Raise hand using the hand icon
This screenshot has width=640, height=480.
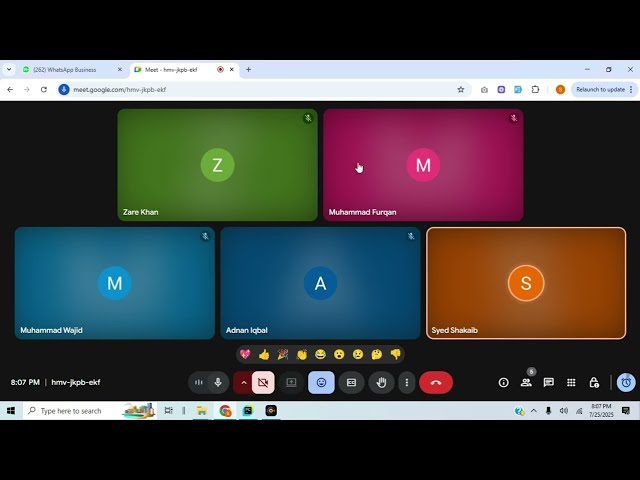(x=380, y=382)
